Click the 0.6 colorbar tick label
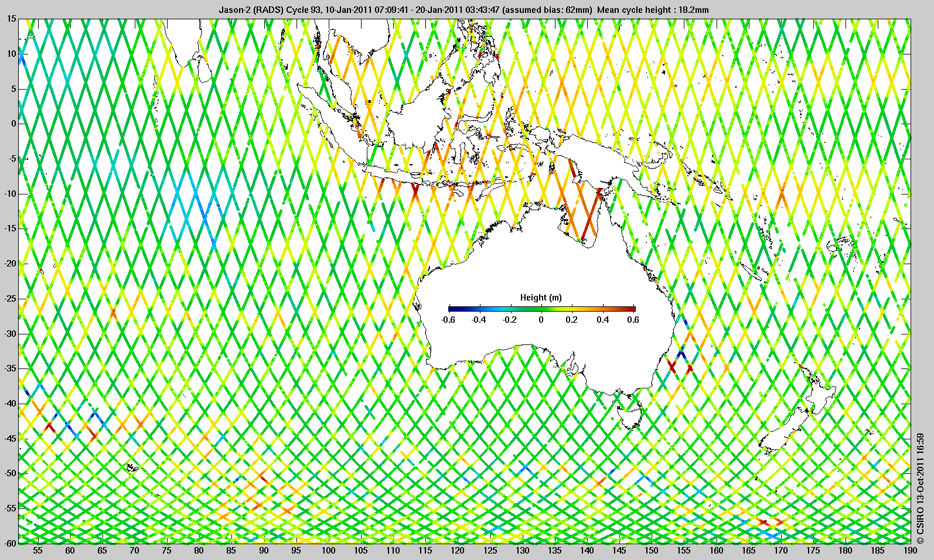Screen dimensions: 934x560 coord(633,320)
